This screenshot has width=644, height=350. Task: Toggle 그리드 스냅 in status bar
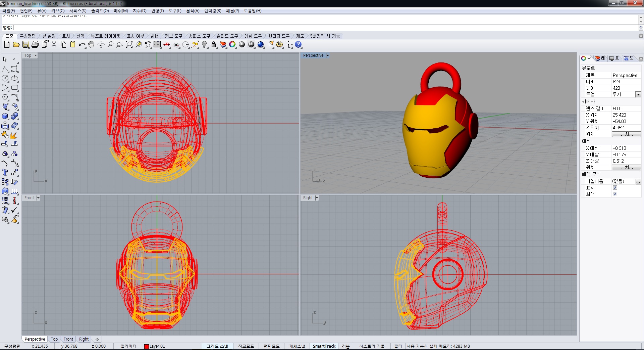[217, 346]
